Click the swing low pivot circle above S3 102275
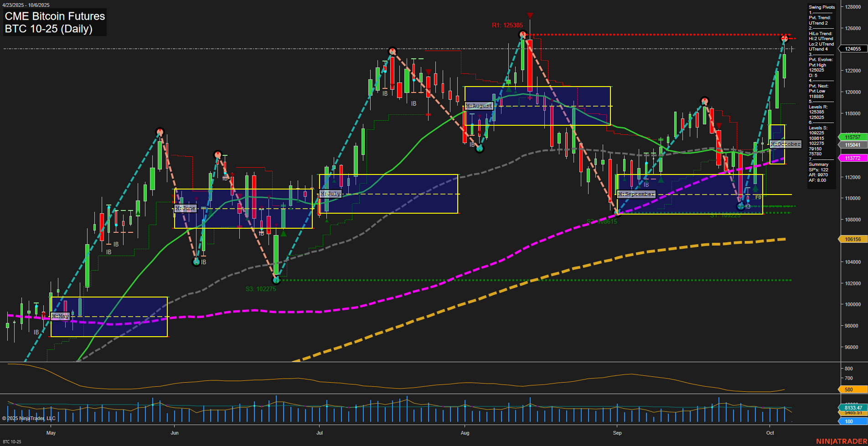This screenshot has height=446, width=868. click(x=276, y=280)
